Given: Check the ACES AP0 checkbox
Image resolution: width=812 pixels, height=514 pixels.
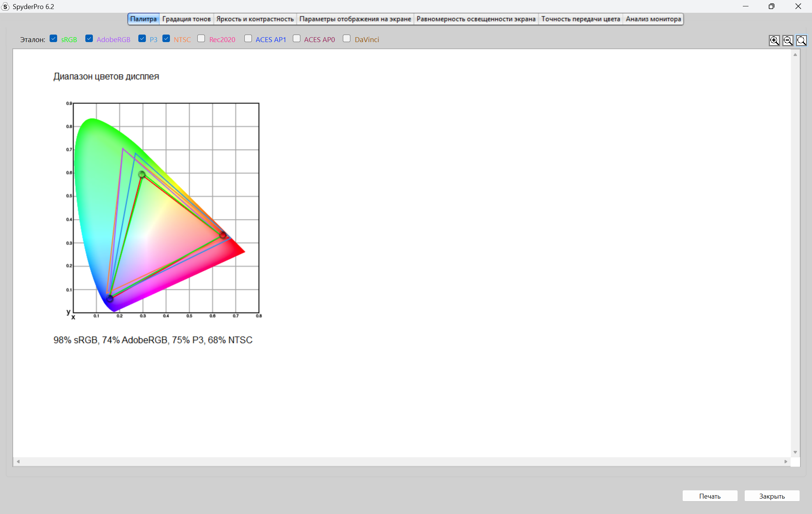Looking at the screenshot, I should (297, 39).
